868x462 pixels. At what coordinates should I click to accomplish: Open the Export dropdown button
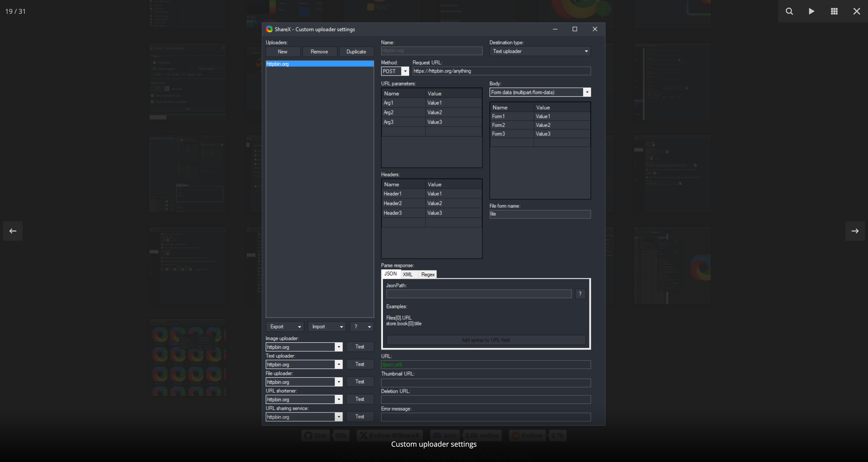tap(285, 327)
